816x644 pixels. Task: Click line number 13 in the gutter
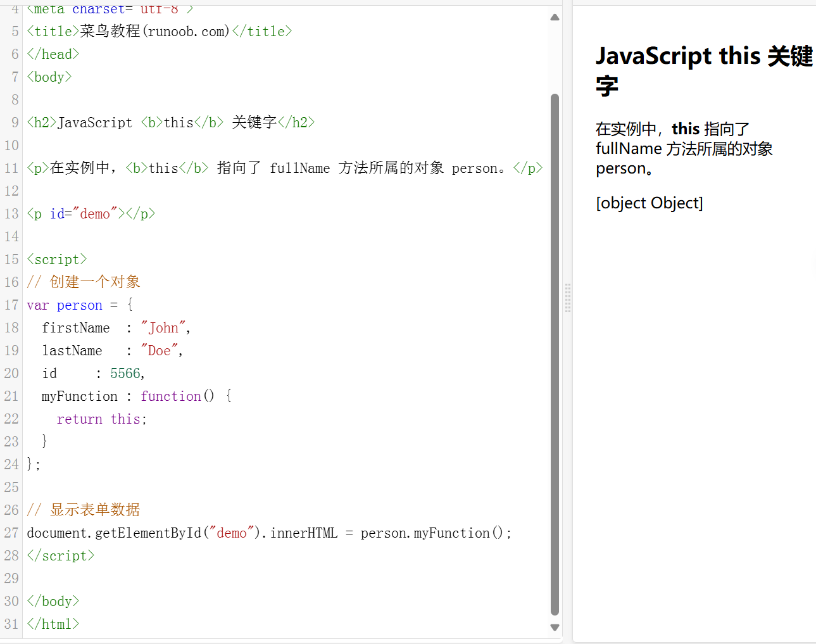pyautogui.click(x=11, y=214)
